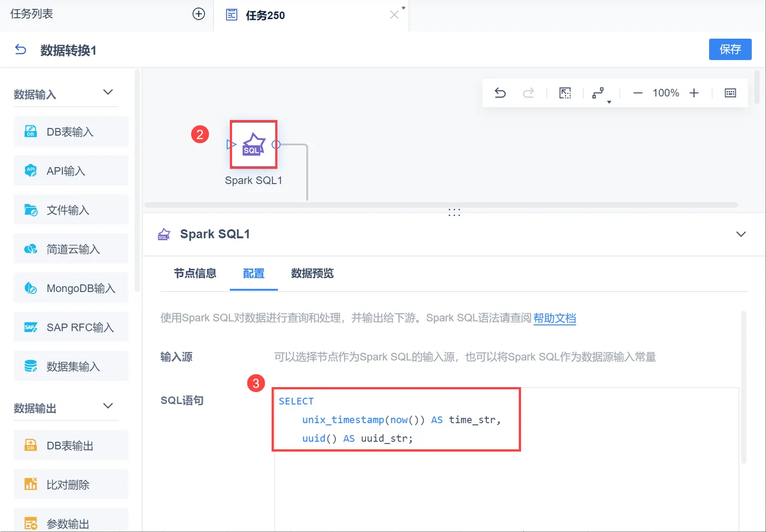Viewport: 766px width, 532px height.
Task: Go back using the return arrow
Action: pyautogui.click(x=20, y=50)
